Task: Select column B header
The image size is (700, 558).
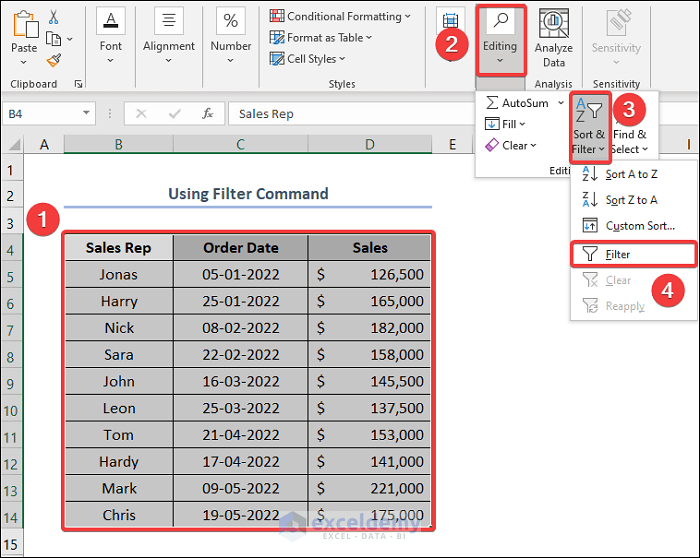Action: (119, 144)
